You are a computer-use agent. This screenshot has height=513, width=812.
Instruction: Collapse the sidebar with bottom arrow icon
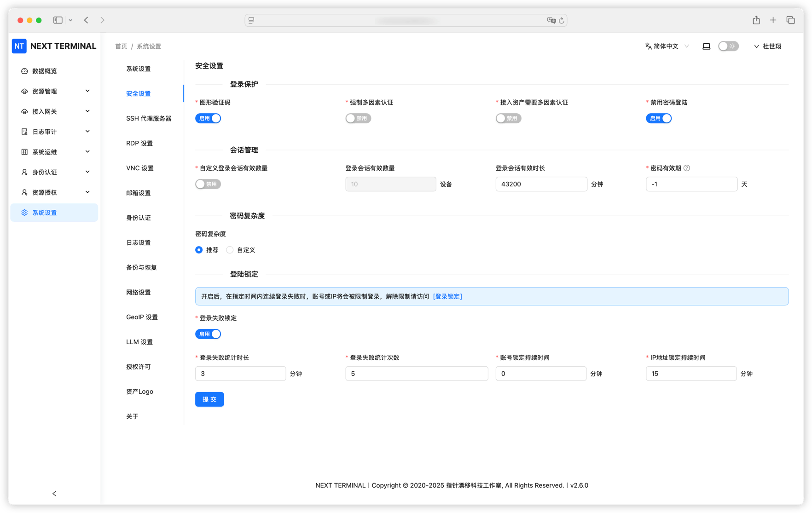point(54,494)
